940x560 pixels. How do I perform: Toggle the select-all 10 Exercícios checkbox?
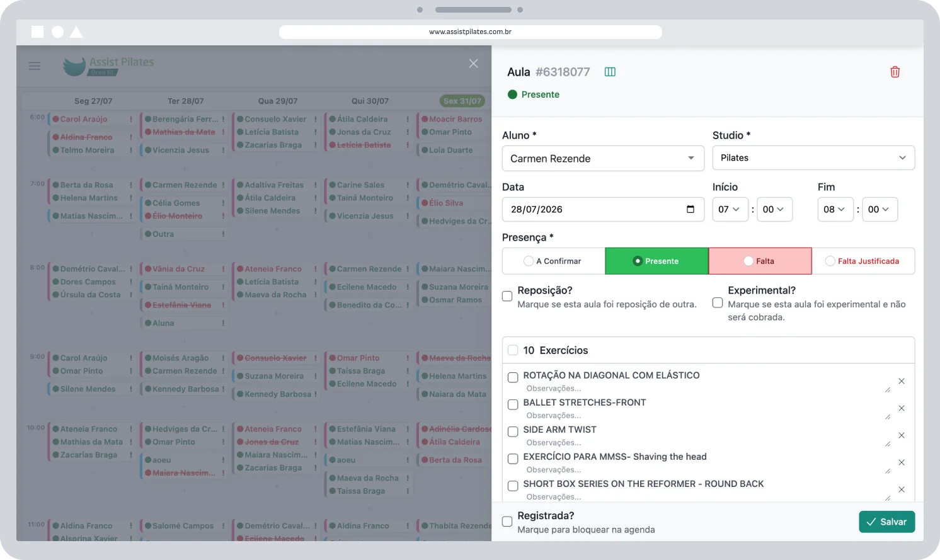(513, 350)
